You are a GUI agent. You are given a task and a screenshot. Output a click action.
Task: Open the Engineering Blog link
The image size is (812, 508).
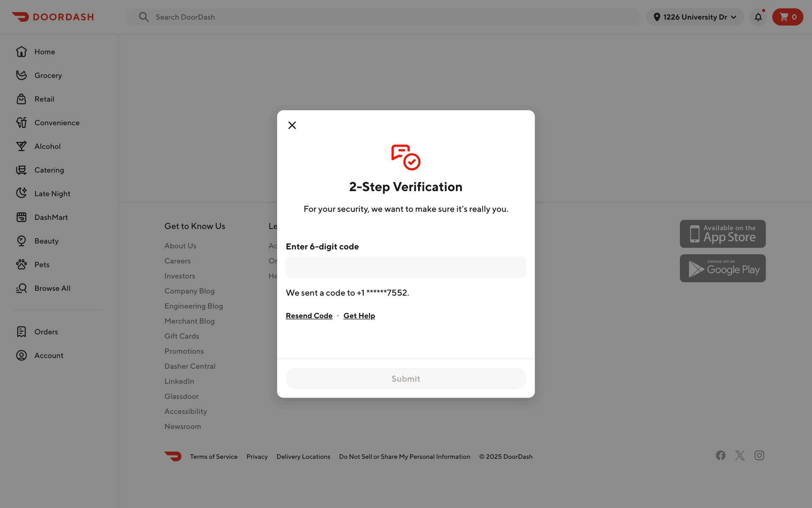click(194, 306)
